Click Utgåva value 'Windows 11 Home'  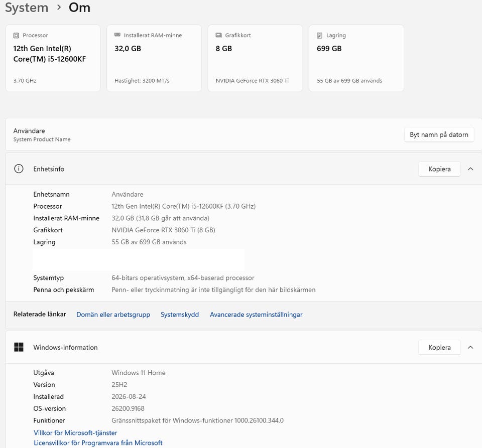click(139, 373)
